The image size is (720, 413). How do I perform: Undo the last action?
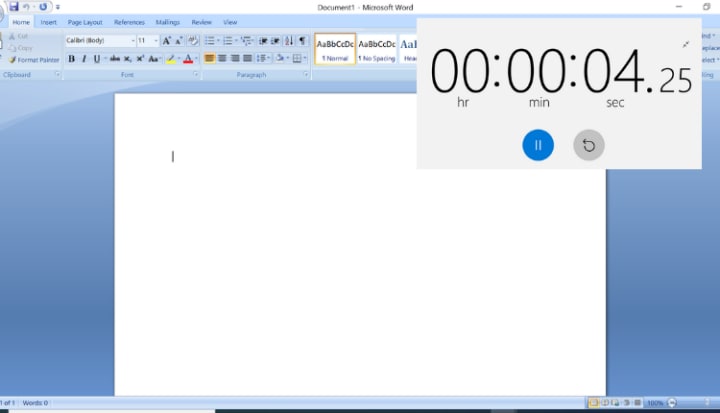[x=26, y=7]
